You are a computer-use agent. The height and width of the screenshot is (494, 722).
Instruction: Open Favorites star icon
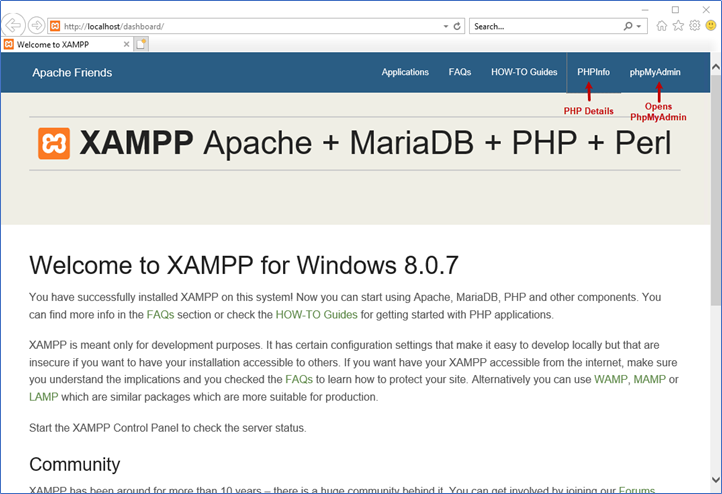(678, 26)
